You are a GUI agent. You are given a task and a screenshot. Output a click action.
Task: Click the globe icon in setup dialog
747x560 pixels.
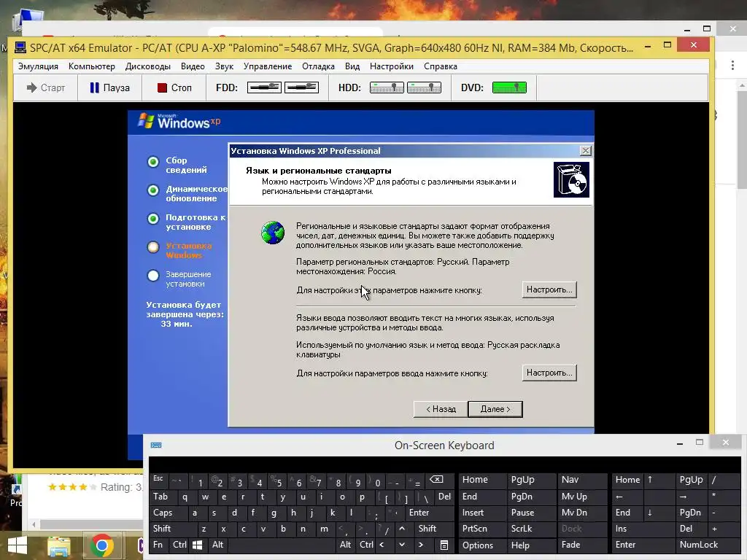point(273,233)
